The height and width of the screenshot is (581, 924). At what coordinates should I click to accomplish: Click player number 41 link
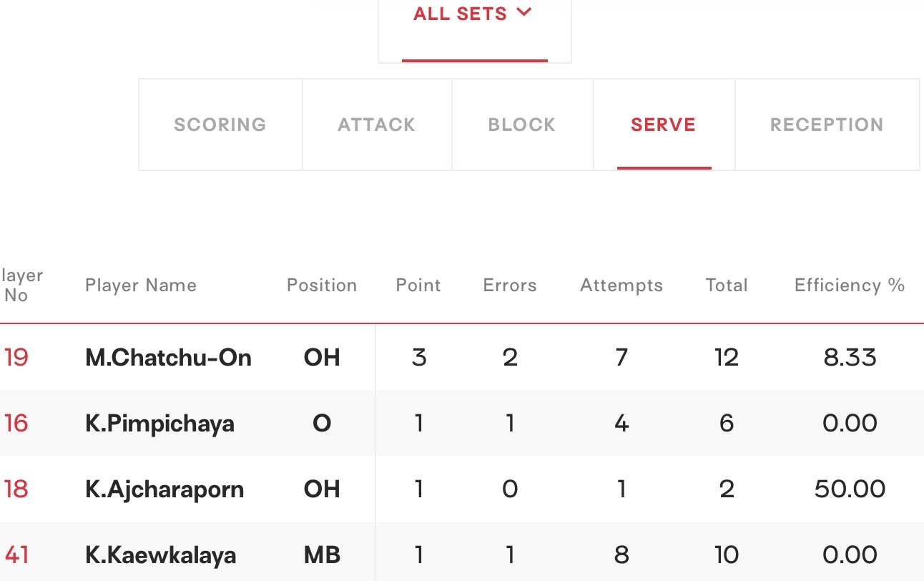(16, 555)
